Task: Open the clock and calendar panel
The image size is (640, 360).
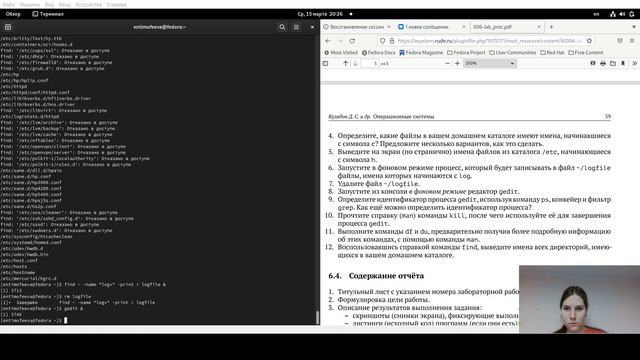Action: [320, 14]
